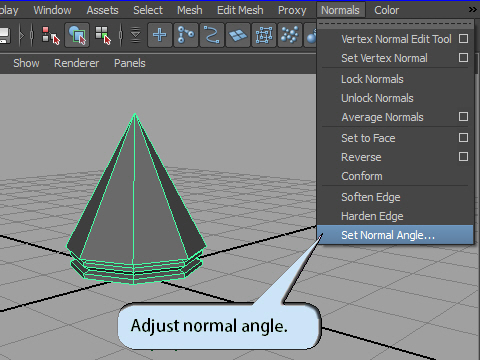Switch to select by component type icon
This screenshot has width=480, height=360.
coord(103,35)
